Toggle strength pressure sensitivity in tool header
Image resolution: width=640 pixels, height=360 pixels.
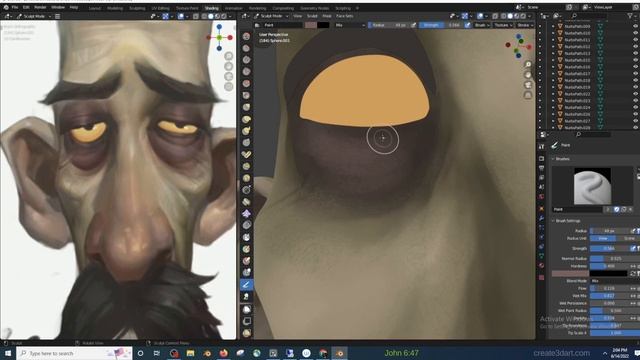pyautogui.click(x=468, y=25)
